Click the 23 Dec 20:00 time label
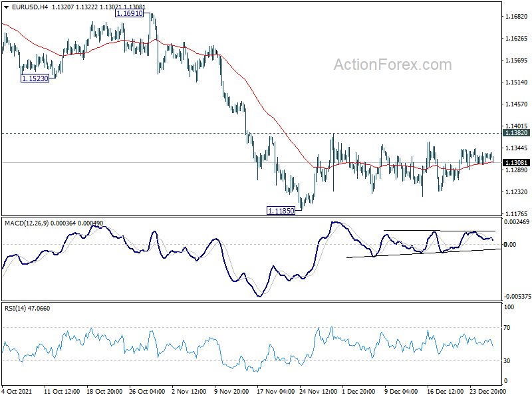The image size is (532, 399). point(487,391)
